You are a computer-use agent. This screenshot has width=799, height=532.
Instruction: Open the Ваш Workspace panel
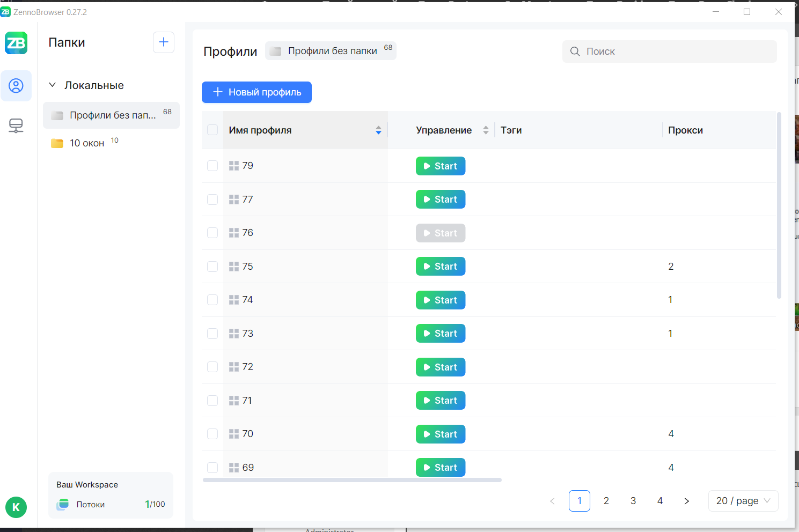click(x=111, y=495)
